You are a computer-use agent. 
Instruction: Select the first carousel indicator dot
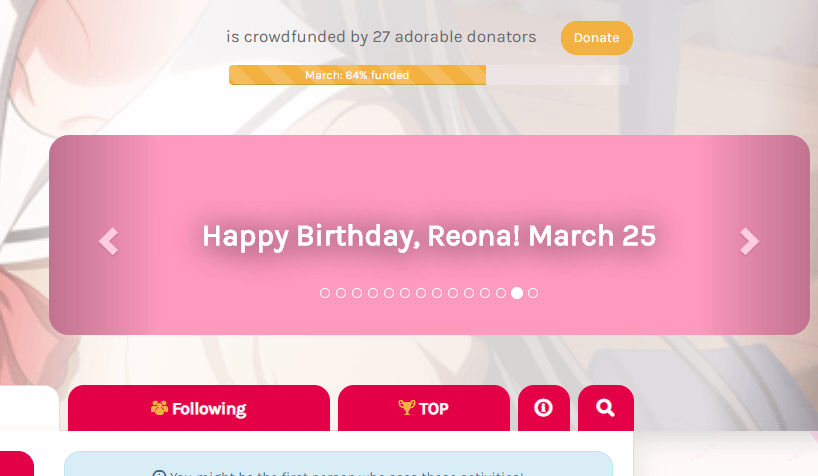tap(325, 293)
